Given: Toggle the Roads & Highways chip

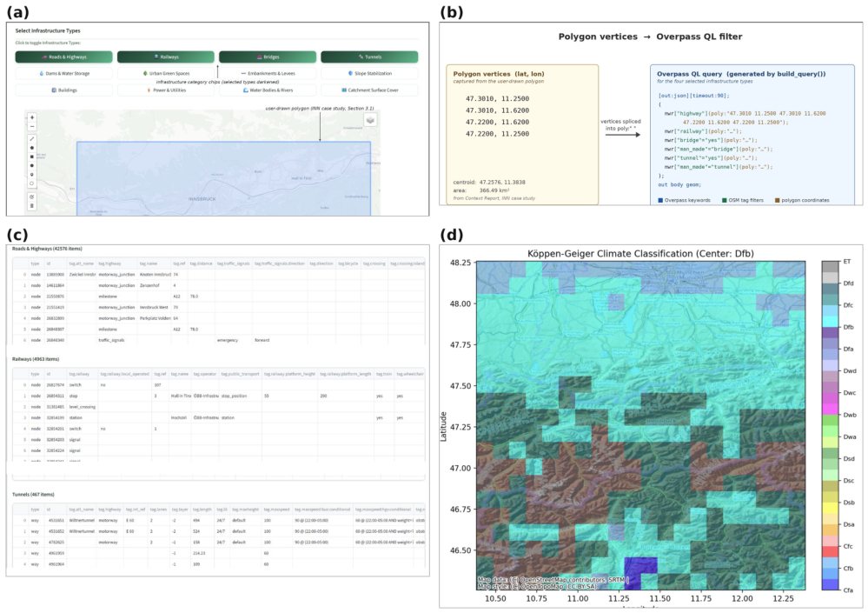Looking at the screenshot, I should click(x=63, y=57).
